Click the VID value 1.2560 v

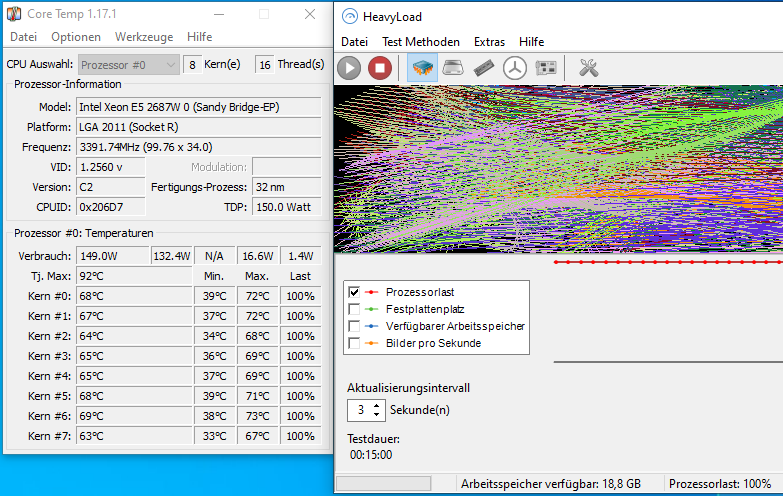(x=111, y=167)
